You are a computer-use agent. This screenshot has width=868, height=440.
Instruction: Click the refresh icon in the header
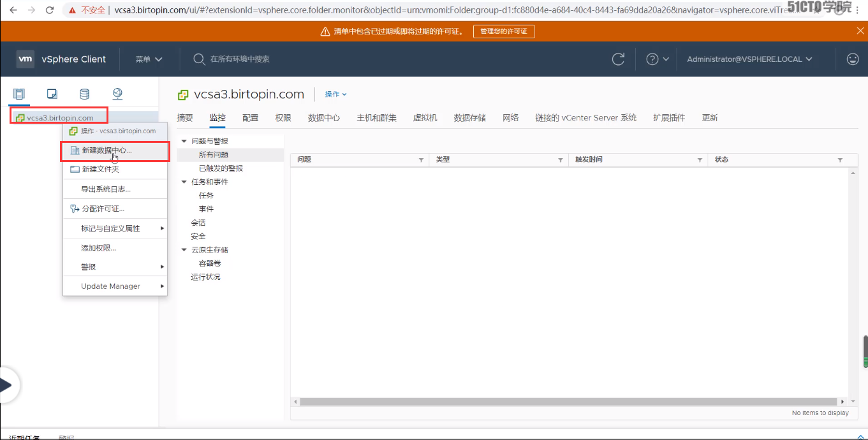coord(618,59)
